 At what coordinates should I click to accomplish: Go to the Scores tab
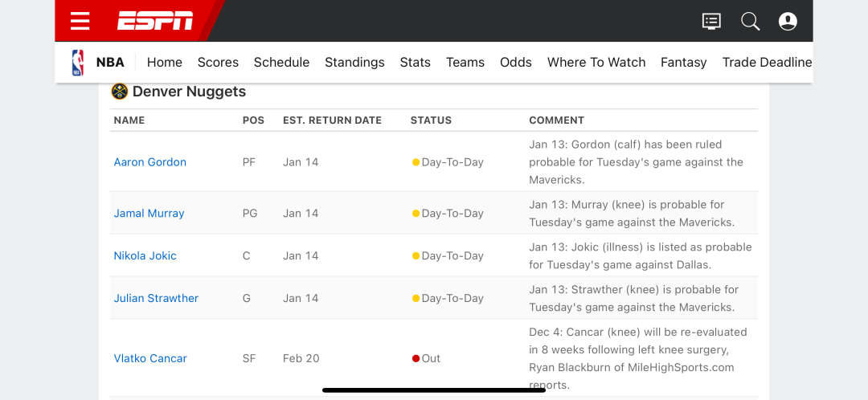[218, 63]
